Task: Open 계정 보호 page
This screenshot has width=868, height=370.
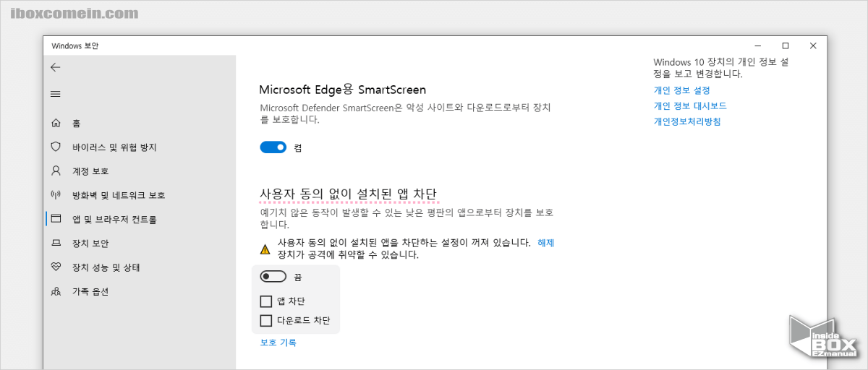Action: pos(90,171)
